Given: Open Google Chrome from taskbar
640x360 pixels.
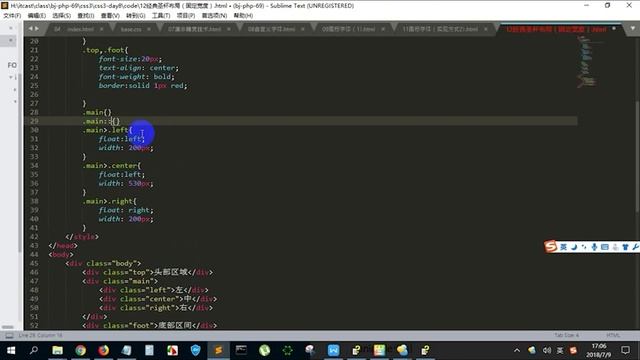Looking at the screenshot, I should [x=80, y=350].
